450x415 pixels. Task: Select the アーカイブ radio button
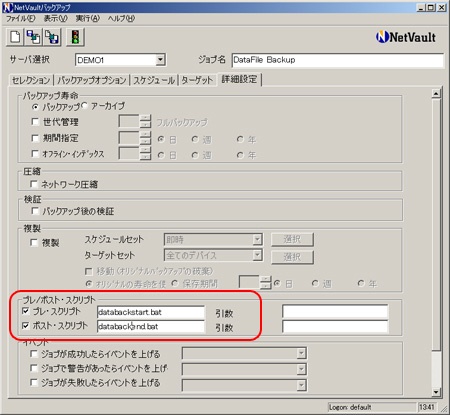pyautogui.click(x=84, y=106)
